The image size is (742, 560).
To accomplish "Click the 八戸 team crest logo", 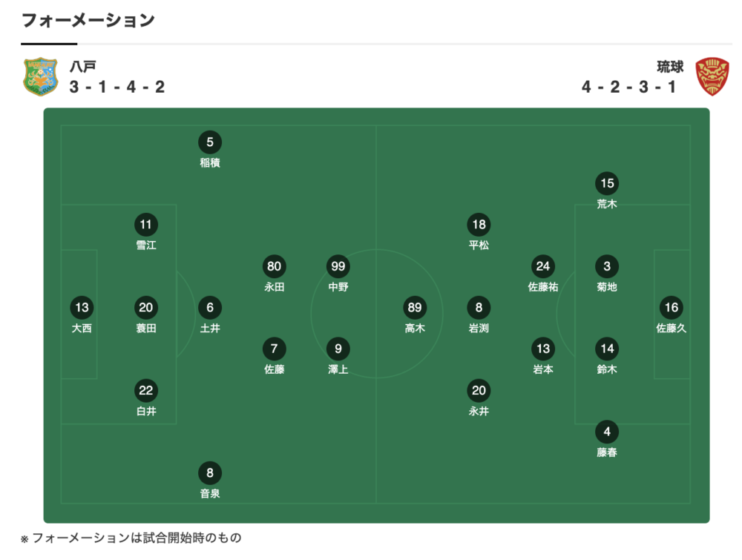I will pyautogui.click(x=41, y=76).
